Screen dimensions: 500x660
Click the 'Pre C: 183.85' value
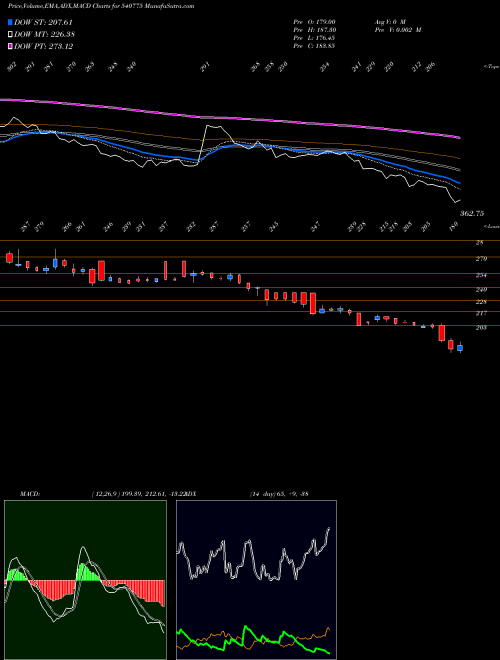(314, 46)
